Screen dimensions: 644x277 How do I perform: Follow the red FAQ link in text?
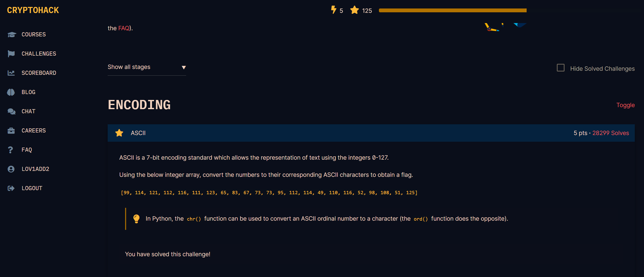coord(124,28)
